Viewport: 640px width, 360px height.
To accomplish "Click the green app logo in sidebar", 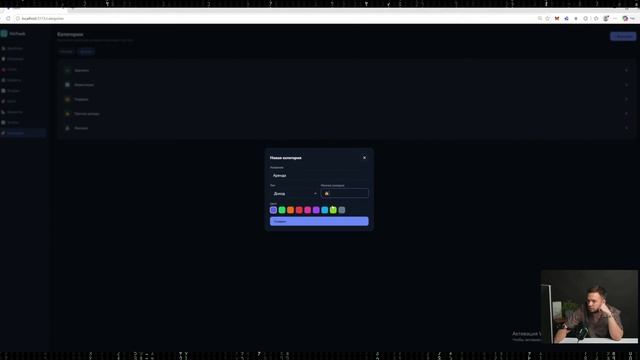I will coord(4,33).
